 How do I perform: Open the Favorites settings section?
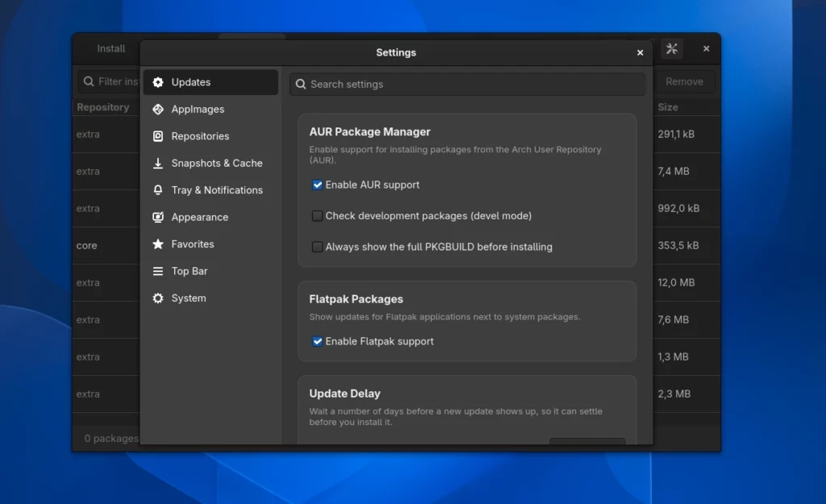click(211, 244)
